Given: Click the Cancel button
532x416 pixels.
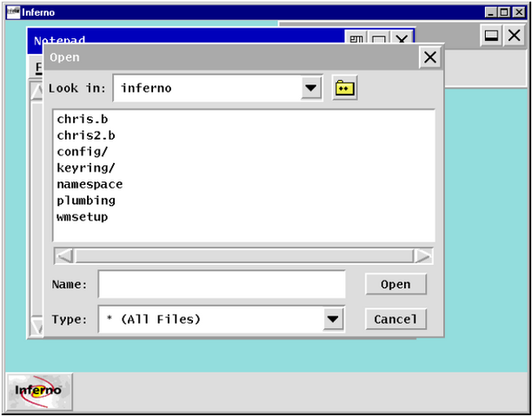Looking at the screenshot, I should [x=396, y=319].
